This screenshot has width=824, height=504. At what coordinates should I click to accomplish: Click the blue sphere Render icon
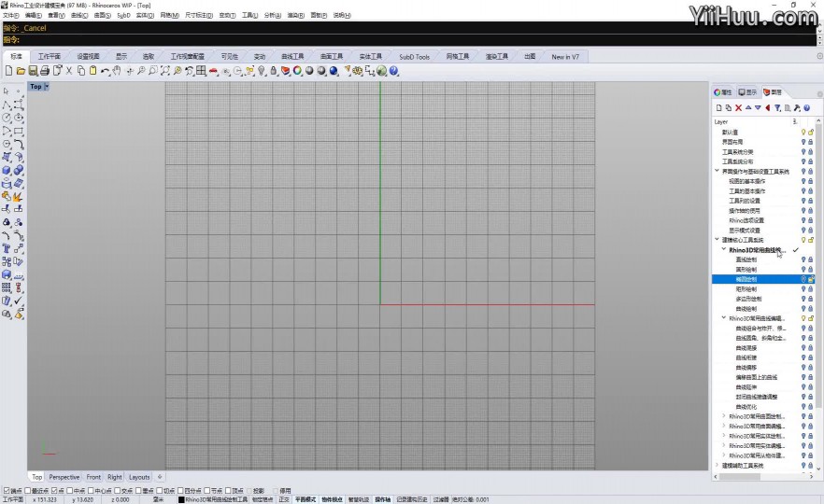pos(334,71)
